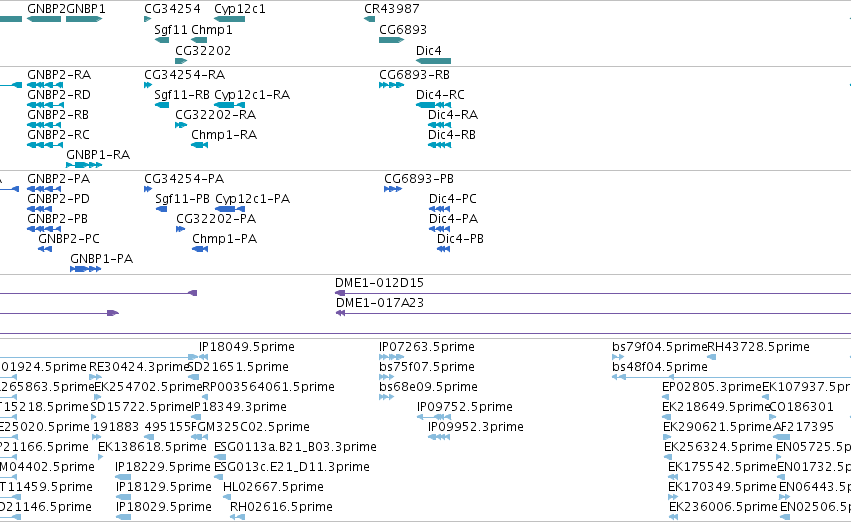The height and width of the screenshot is (522, 851).
Task: Click protein GNBP2-PA
Action: (59, 179)
